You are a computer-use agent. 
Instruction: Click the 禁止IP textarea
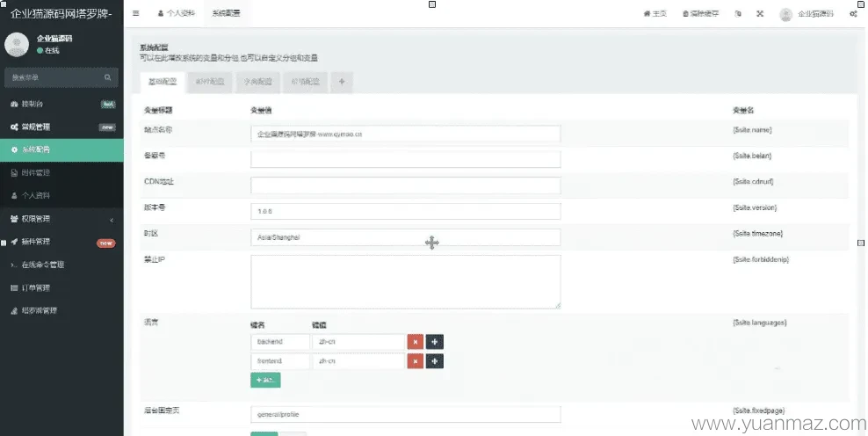(406, 281)
